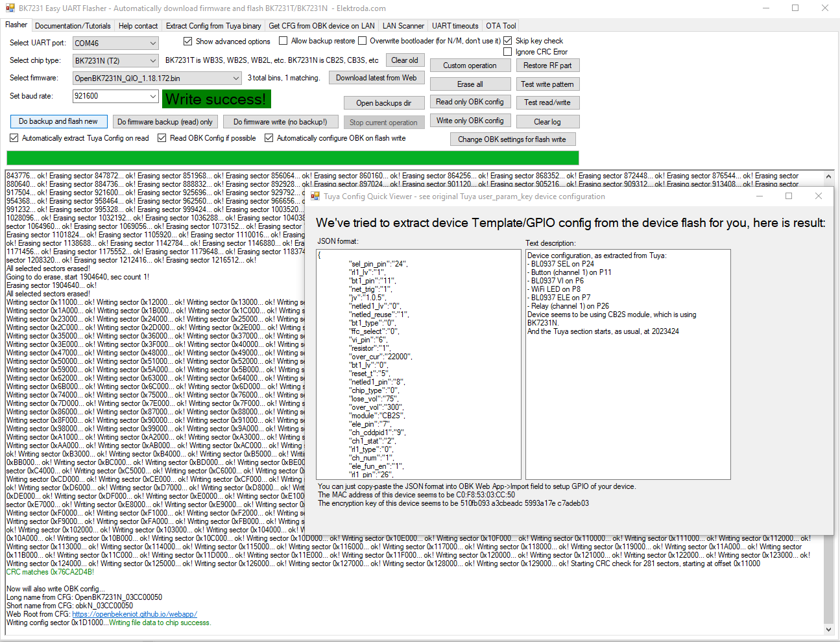This screenshot has width=840, height=642.
Task: Click inside the JSON format text box
Action: 419,364
